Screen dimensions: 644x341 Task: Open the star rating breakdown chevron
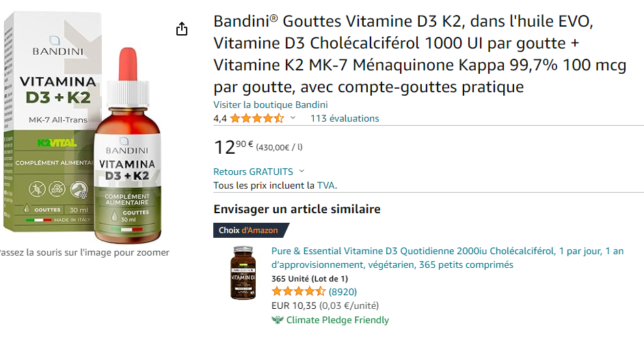tap(293, 118)
